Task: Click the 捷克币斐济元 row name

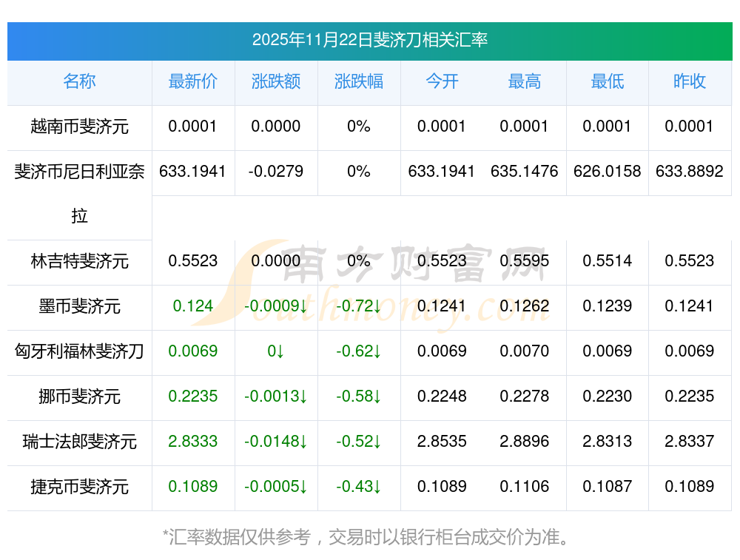Action: 79,488
